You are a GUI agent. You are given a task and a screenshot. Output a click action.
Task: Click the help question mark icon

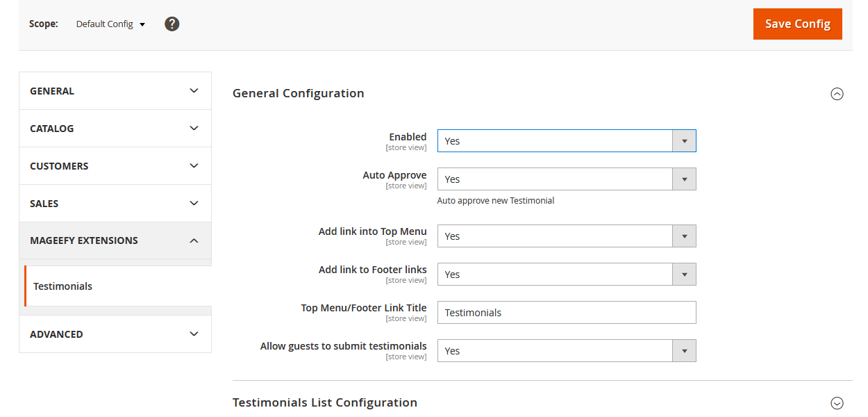(x=172, y=24)
